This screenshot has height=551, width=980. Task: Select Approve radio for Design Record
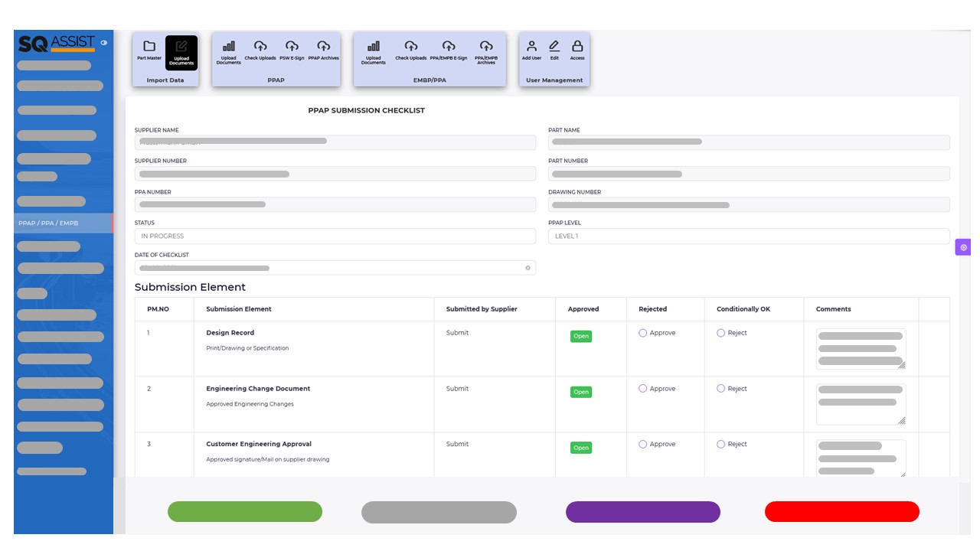tap(643, 333)
